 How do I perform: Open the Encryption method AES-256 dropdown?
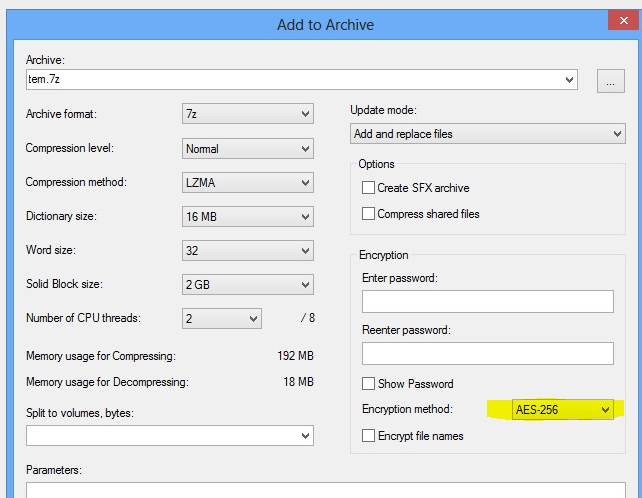pyautogui.click(x=562, y=410)
